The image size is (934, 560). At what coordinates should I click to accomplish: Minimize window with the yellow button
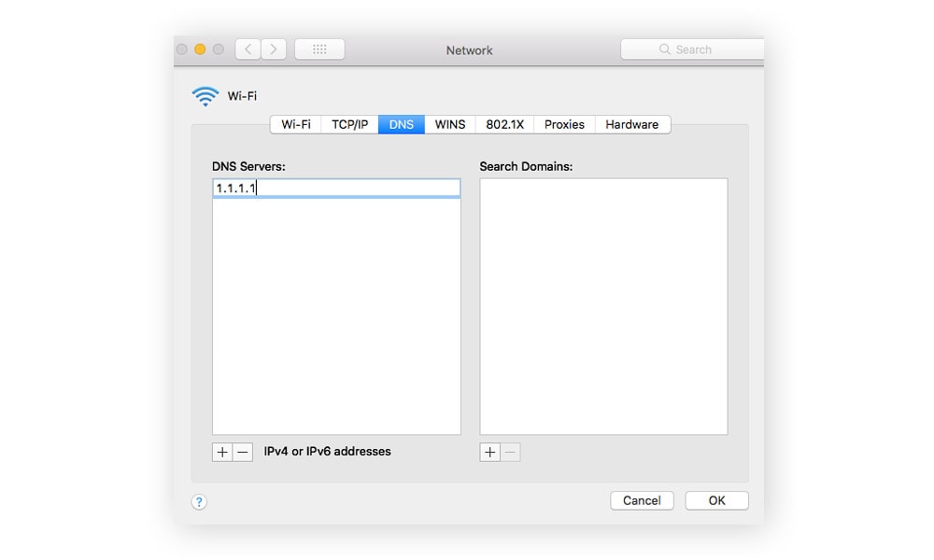pos(200,49)
